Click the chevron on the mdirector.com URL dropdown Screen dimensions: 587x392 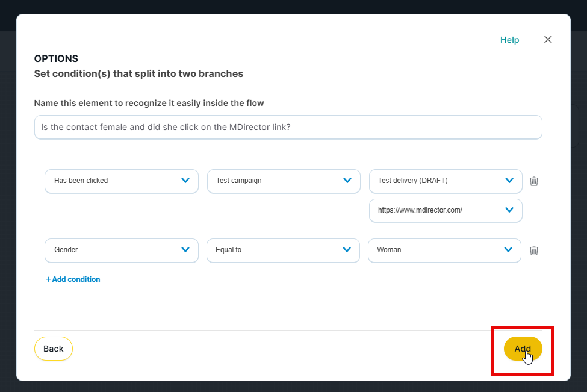(509, 210)
